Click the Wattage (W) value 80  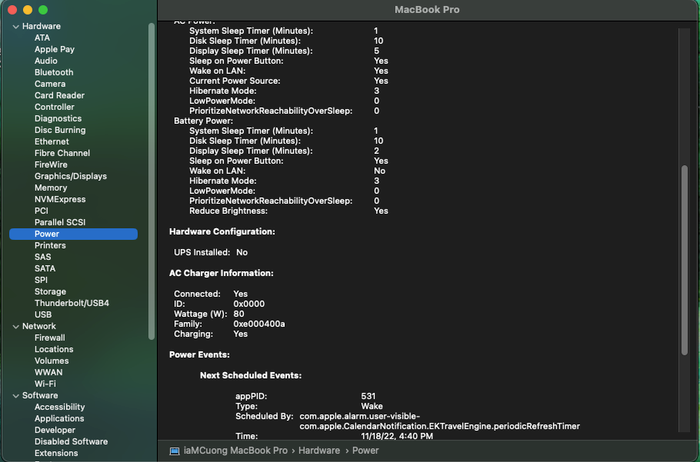click(x=239, y=314)
